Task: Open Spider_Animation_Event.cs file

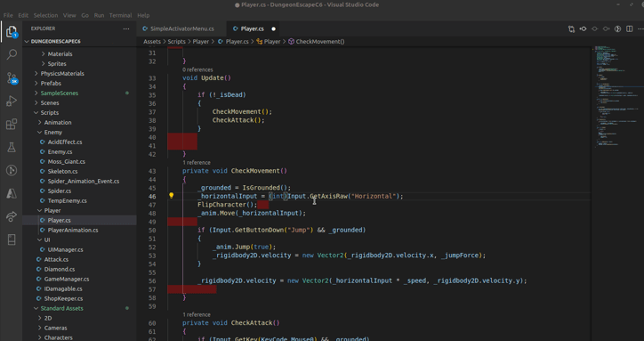Action: pyautogui.click(x=80, y=182)
